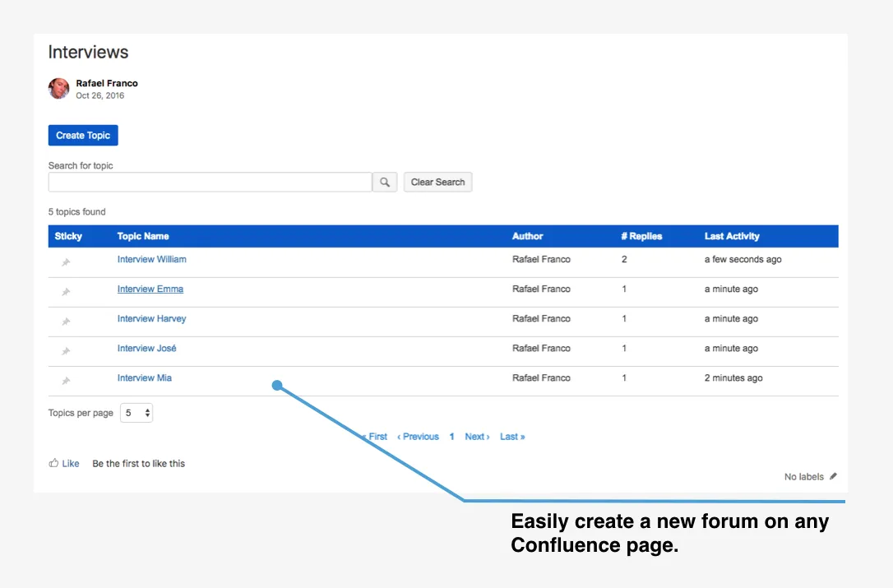Select page 1 in pagination
893x588 pixels.
point(451,437)
